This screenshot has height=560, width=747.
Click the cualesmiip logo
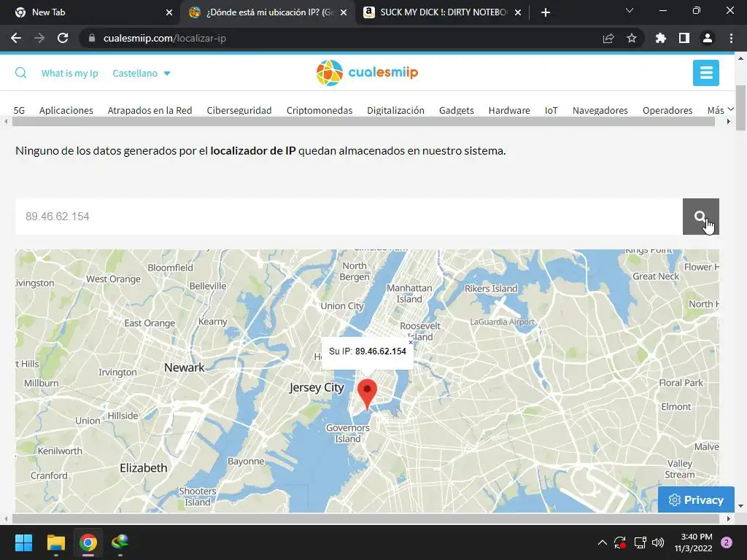tap(368, 73)
